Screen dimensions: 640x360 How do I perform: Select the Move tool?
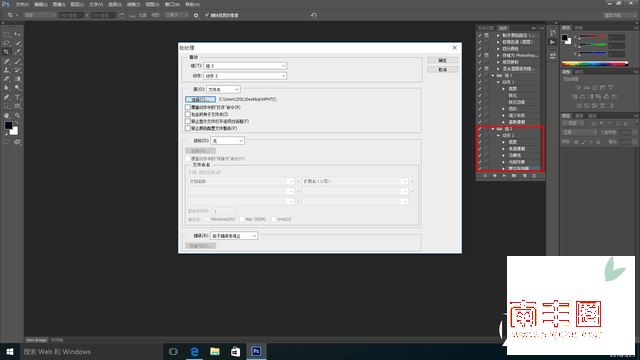[17, 34]
